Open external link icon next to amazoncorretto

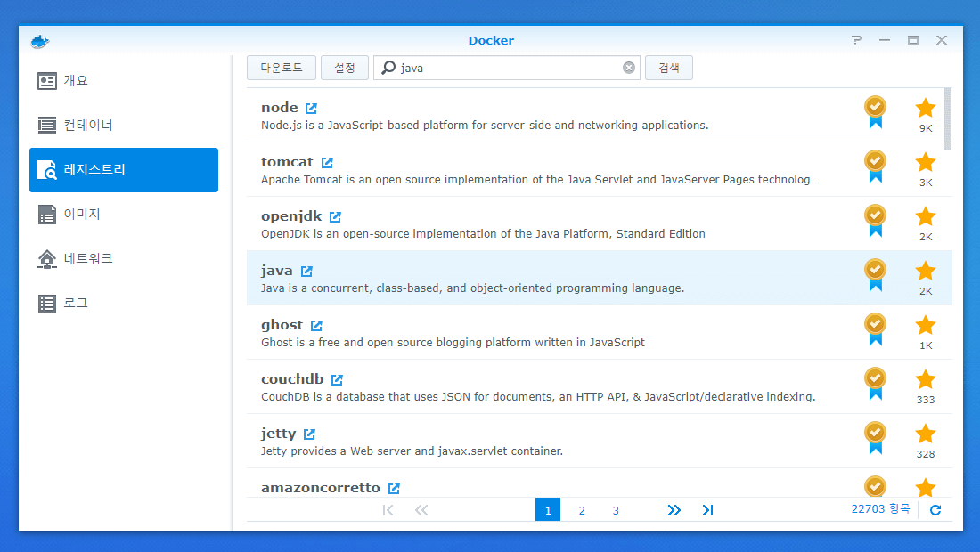coord(394,488)
